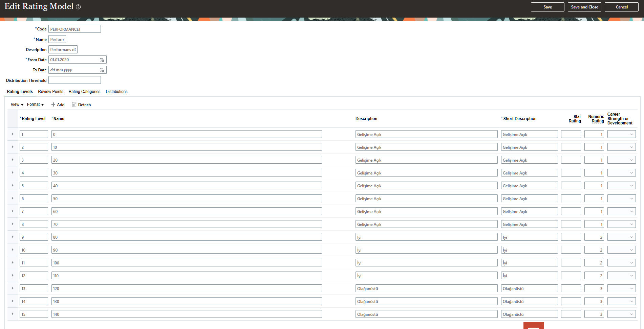Image resolution: width=644 pixels, height=329 pixels.
Task: Click the Numeric Rating field for level 10
Action: pyautogui.click(x=594, y=250)
